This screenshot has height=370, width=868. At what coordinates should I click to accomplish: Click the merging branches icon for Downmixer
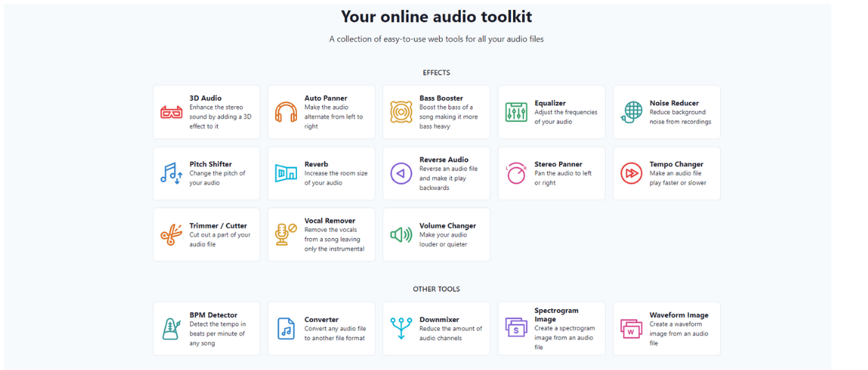(401, 329)
